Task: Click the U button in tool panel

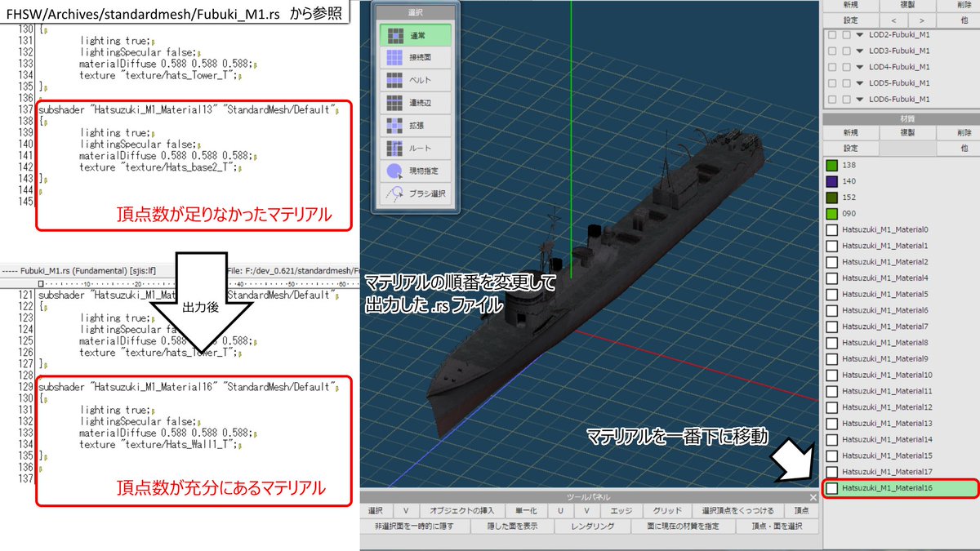Action: [x=560, y=510]
